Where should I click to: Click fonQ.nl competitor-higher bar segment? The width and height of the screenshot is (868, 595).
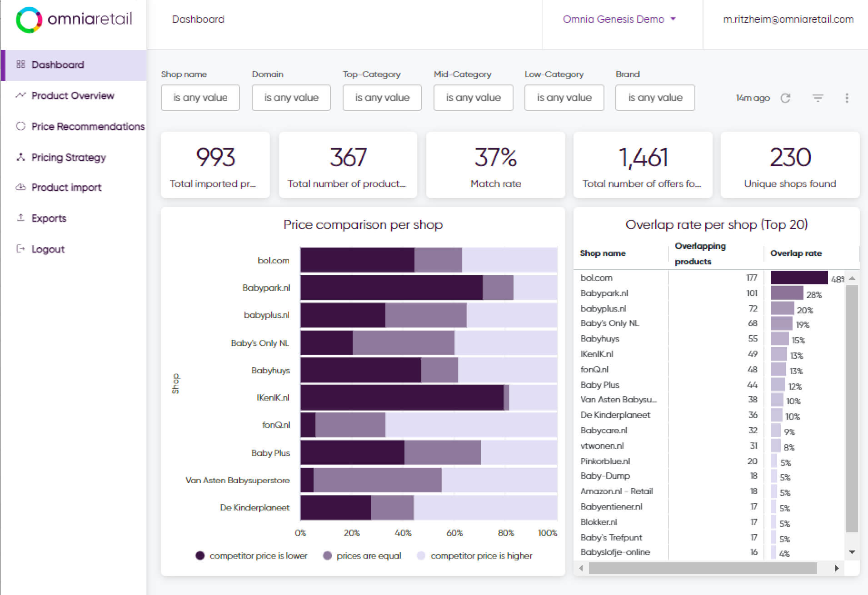471,425
